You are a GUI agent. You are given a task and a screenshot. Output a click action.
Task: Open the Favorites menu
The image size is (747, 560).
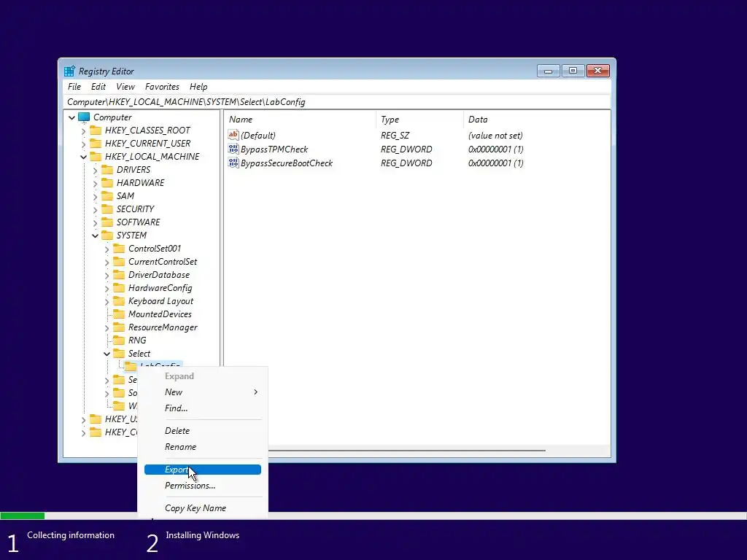click(x=162, y=87)
